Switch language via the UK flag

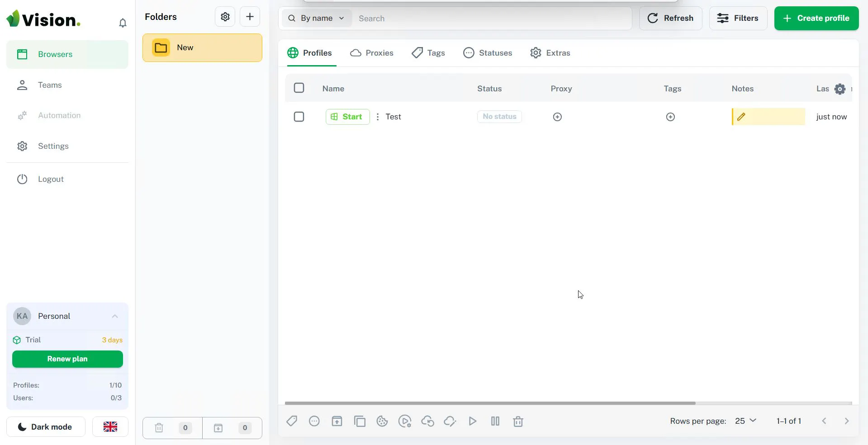(x=110, y=426)
